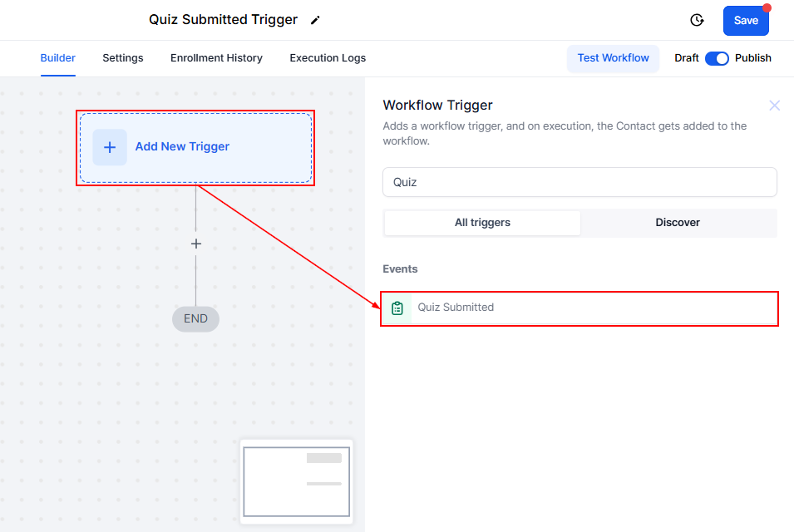Click the plus icon to add workflow step
794x532 pixels.
[196, 244]
